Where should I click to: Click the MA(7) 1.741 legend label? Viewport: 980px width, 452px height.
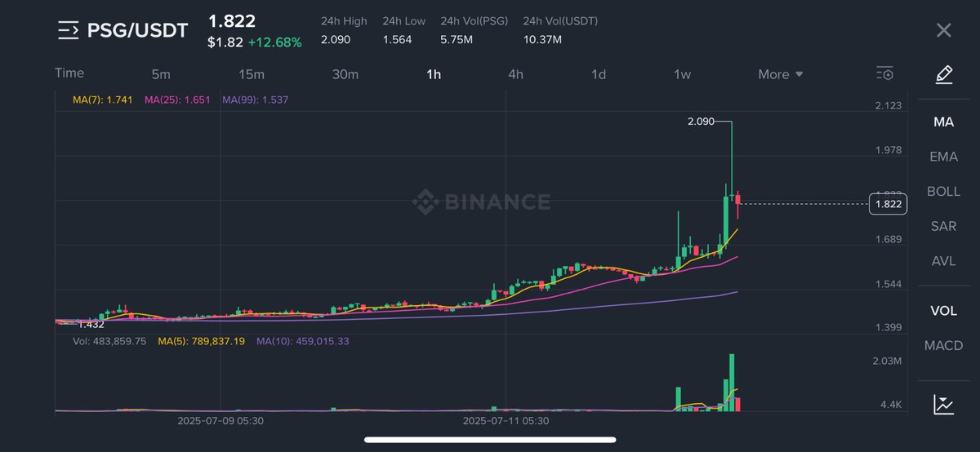tap(101, 100)
